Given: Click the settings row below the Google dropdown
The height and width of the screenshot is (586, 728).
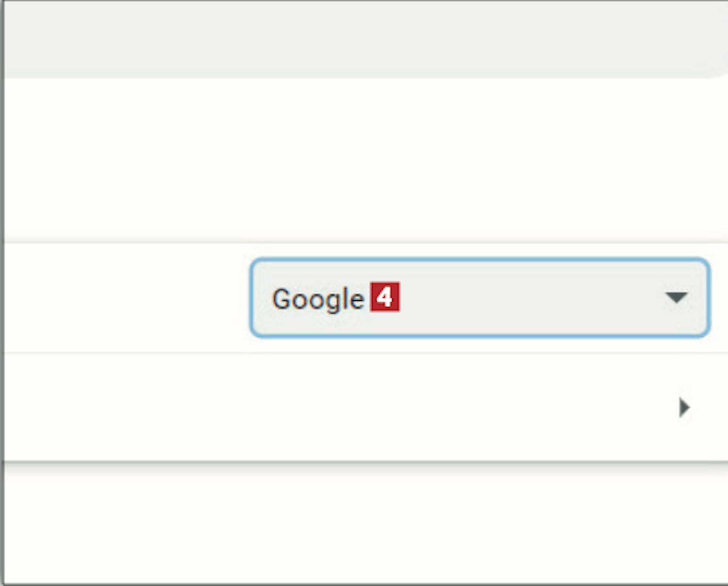Looking at the screenshot, I should tap(364, 407).
